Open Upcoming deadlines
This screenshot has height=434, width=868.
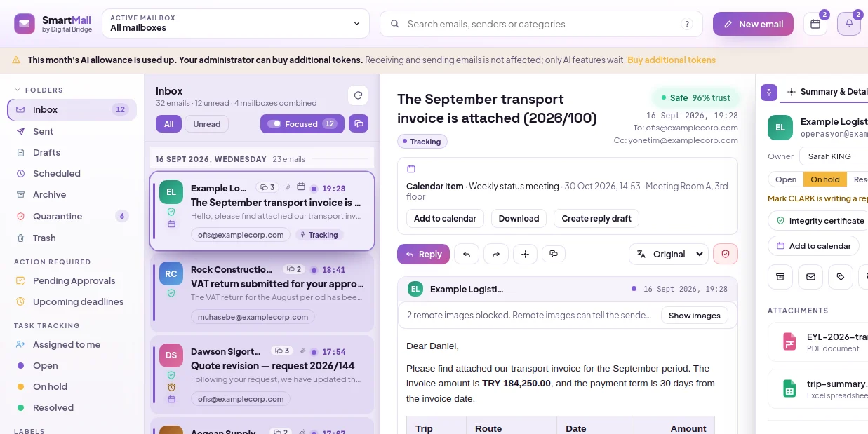click(x=72, y=301)
